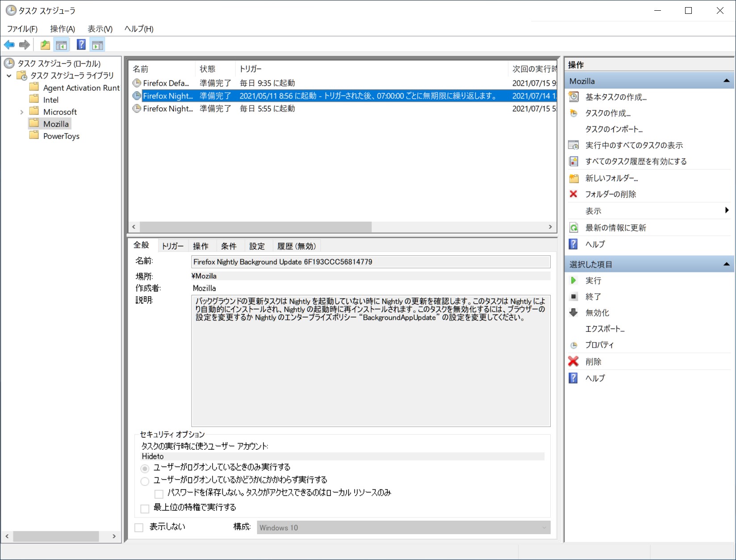Select ユーザーがログオンしているかどうかにかかわらず実行する radio
The image size is (736, 560).
coord(145,481)
